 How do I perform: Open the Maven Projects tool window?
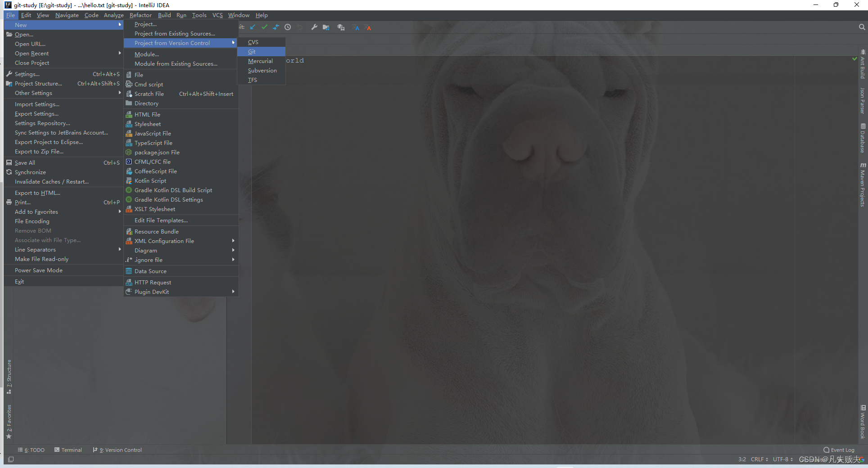863,184
